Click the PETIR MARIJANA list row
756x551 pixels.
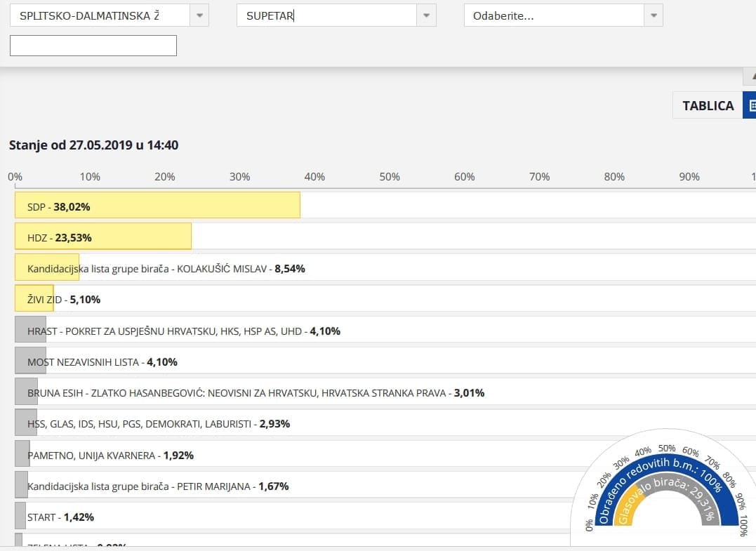click(157, 486)
